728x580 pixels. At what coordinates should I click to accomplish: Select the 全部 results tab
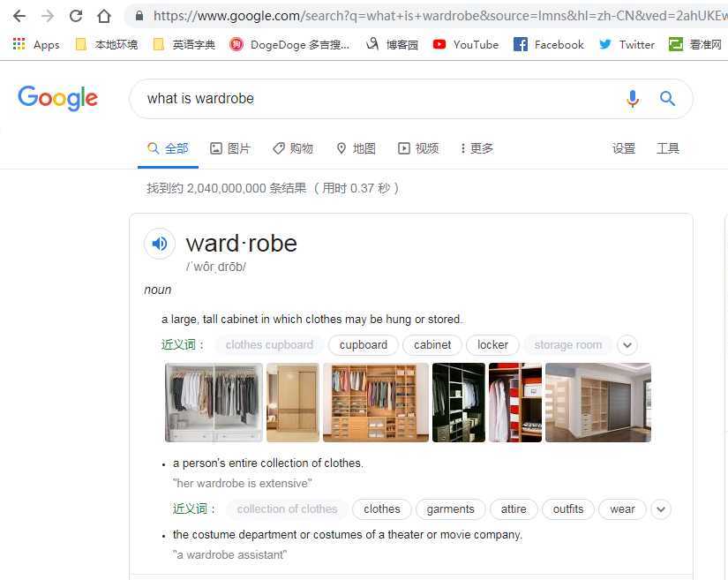[x=168, y=148]
